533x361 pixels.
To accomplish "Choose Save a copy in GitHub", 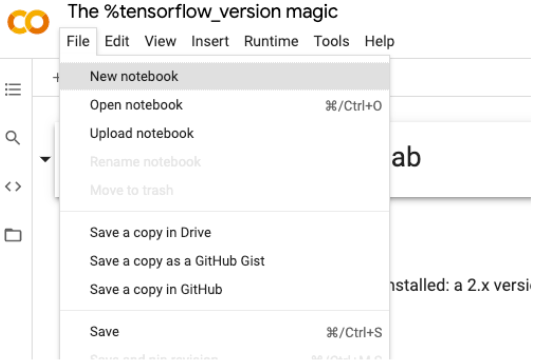I will (x=224, y=289).
